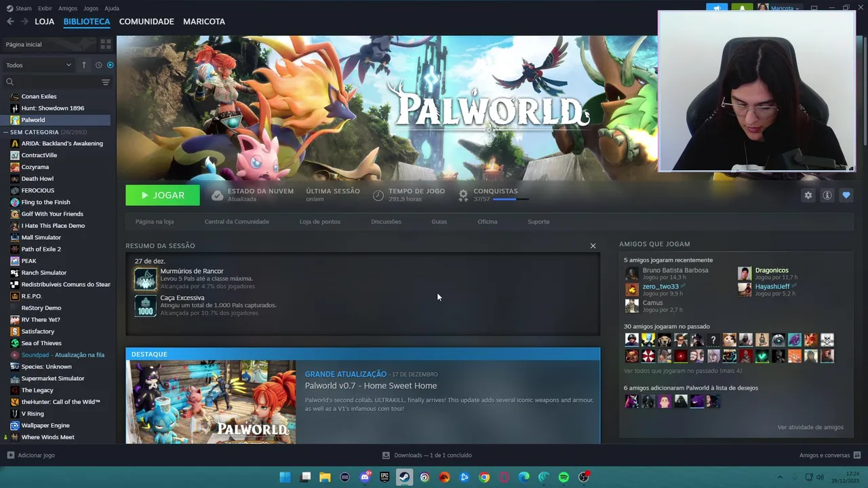This screenshot has height=488, width=868.
Task: Click the Satisfactory game icon
Action: click(15, 331)
